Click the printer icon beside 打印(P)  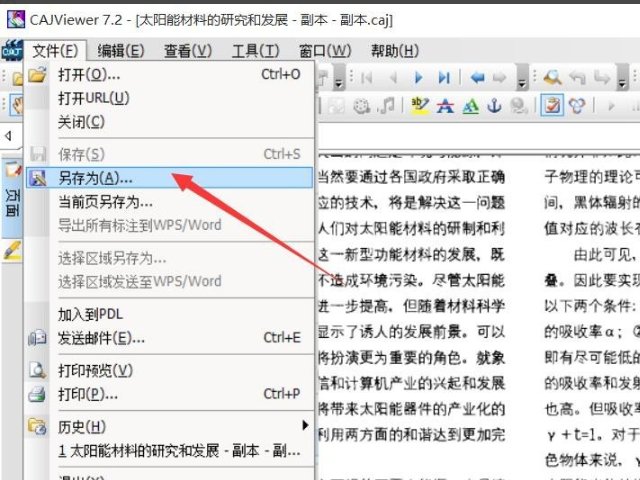(x=37, y=394)
